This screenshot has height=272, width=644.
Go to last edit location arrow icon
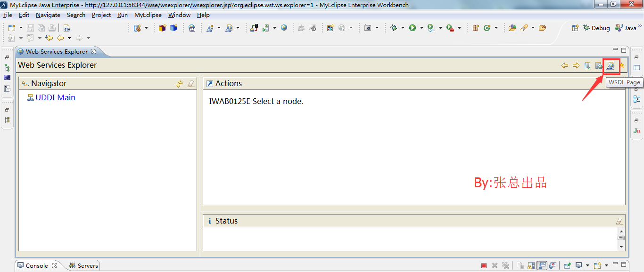coord(49,38)
